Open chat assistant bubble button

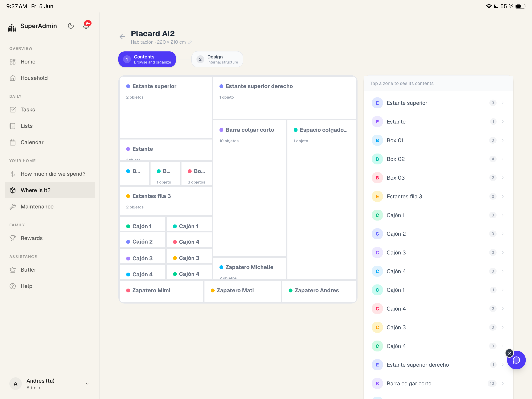[x=516, y=360]
